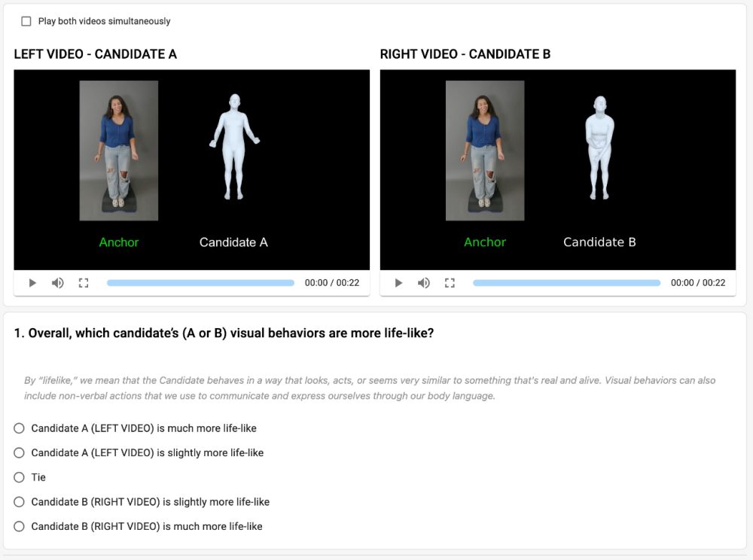This screenshot has height=560, width=753.
Task: Click the right video's 00:00 / 00:22 timestamp
Action: [698, 283]
